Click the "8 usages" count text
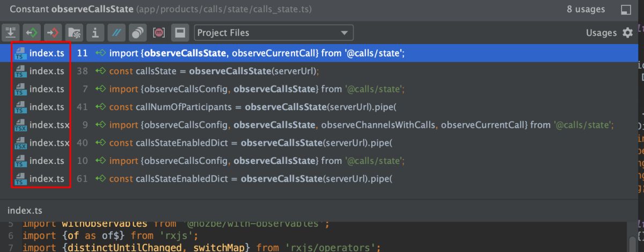644x252 pixels. pos(585,10)
